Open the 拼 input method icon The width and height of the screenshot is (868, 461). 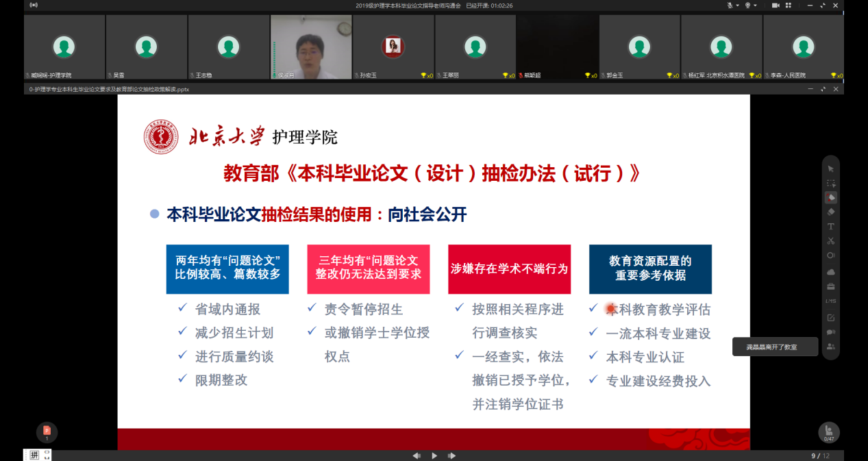pos(34,455)
